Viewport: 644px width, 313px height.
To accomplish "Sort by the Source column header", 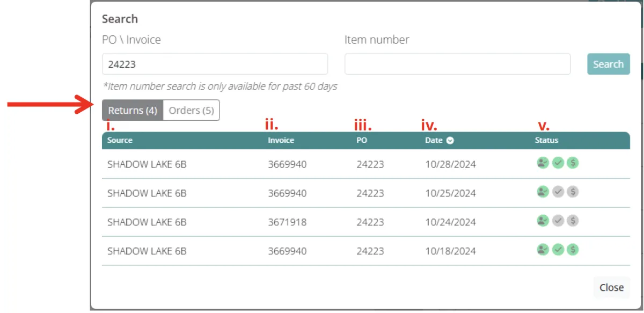I will [120, 140].
